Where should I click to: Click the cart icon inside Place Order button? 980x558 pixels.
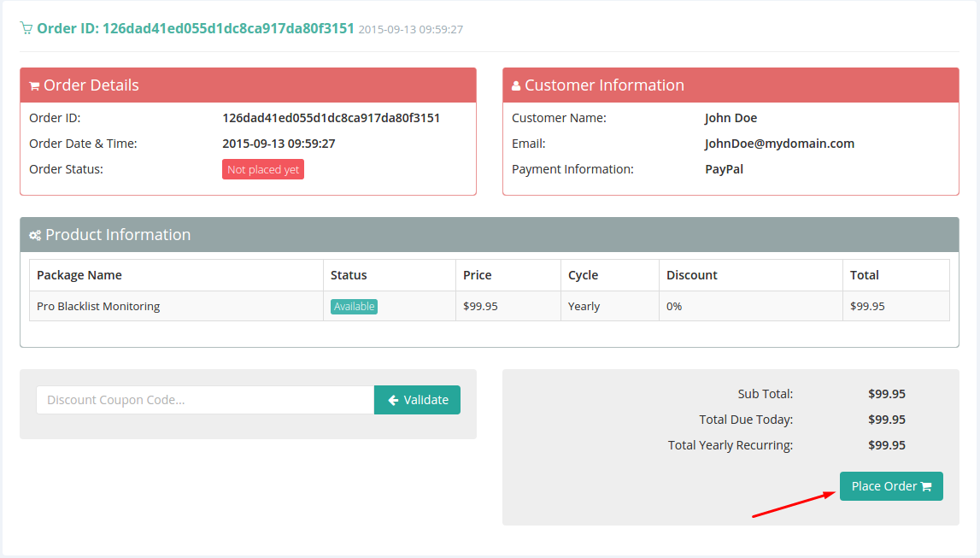926,486
